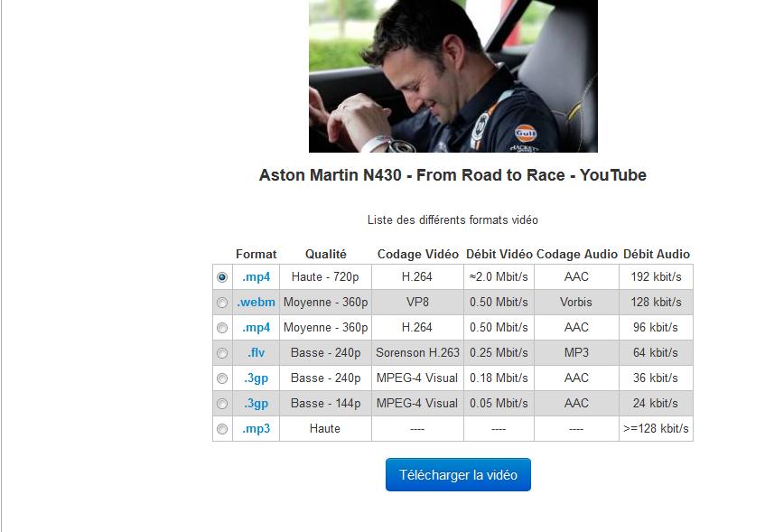This screenshot has width=765, height=532.
Task: Click the '24 kbit/s' cell
Action: [x=657, y=403]
